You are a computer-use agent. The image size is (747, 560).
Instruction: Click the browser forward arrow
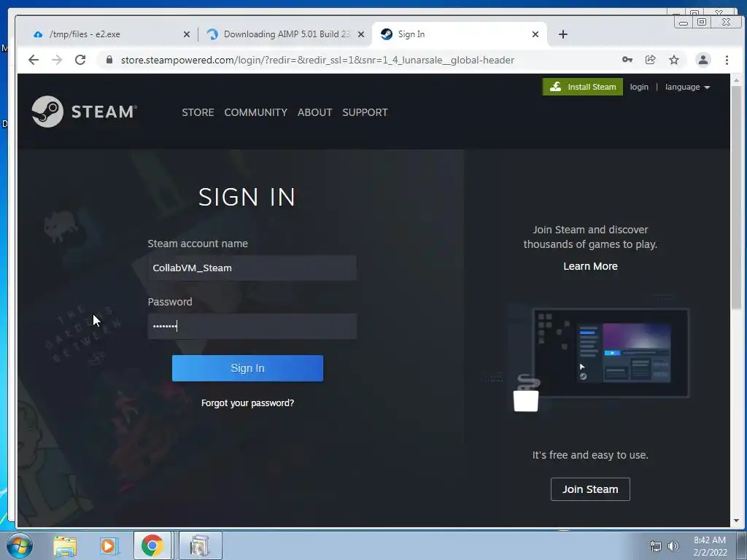pos(57,60)
